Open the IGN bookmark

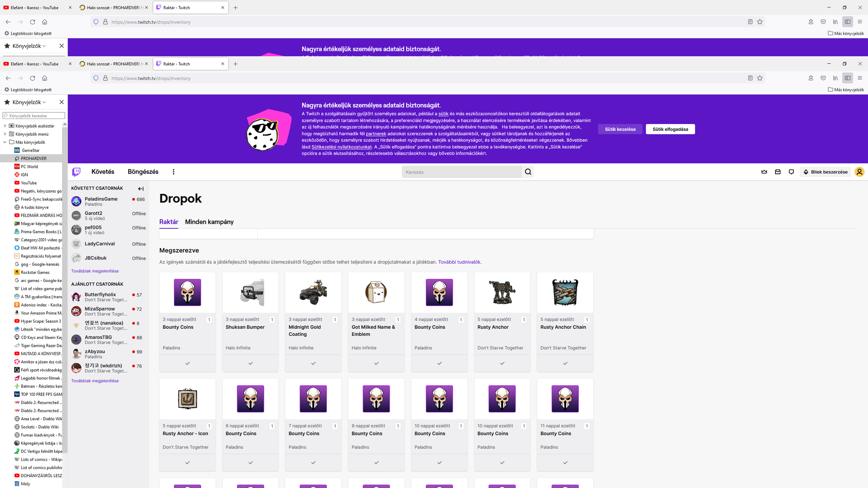24,175
